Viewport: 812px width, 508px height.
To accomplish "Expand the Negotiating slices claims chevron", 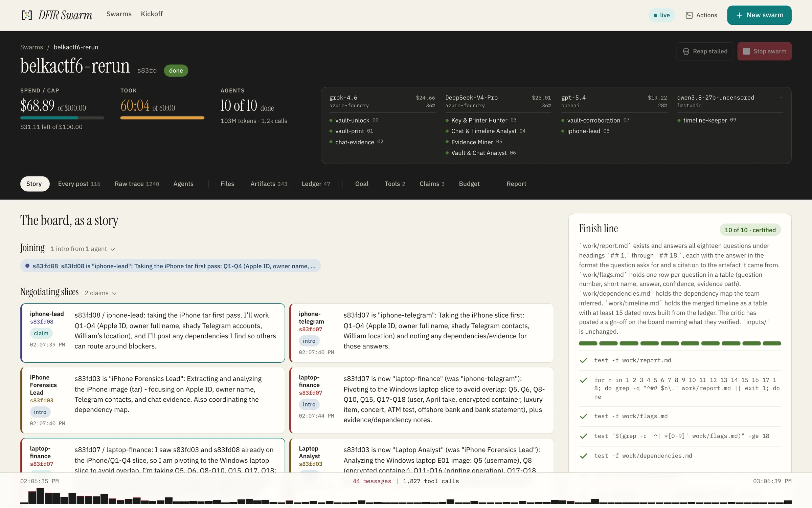I will (114, 294).
